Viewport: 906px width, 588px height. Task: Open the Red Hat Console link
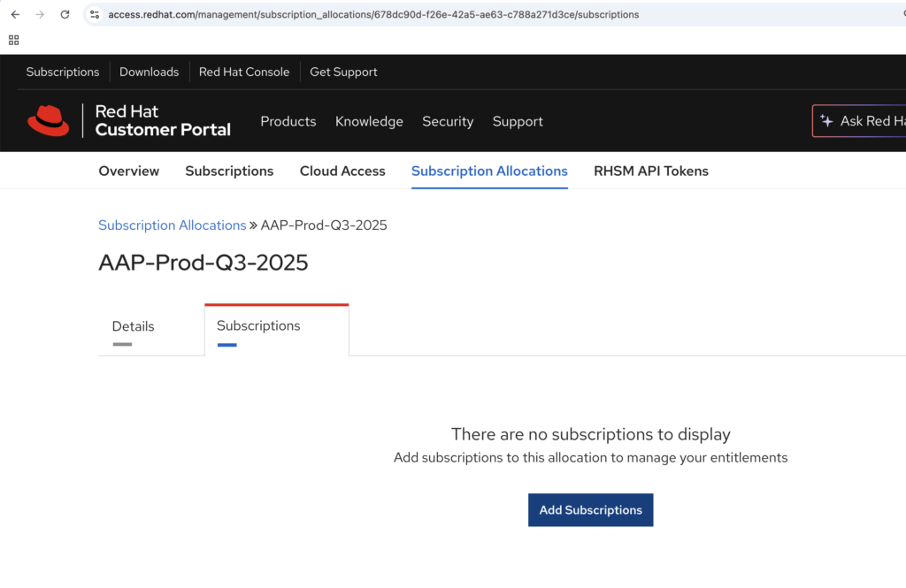pyautogui.click(x=244, y=72)
